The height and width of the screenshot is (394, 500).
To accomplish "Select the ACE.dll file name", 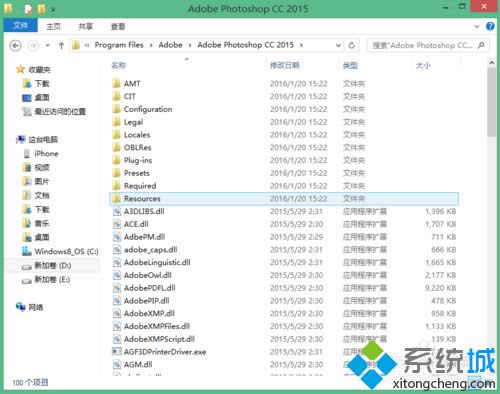I will 136,224.
